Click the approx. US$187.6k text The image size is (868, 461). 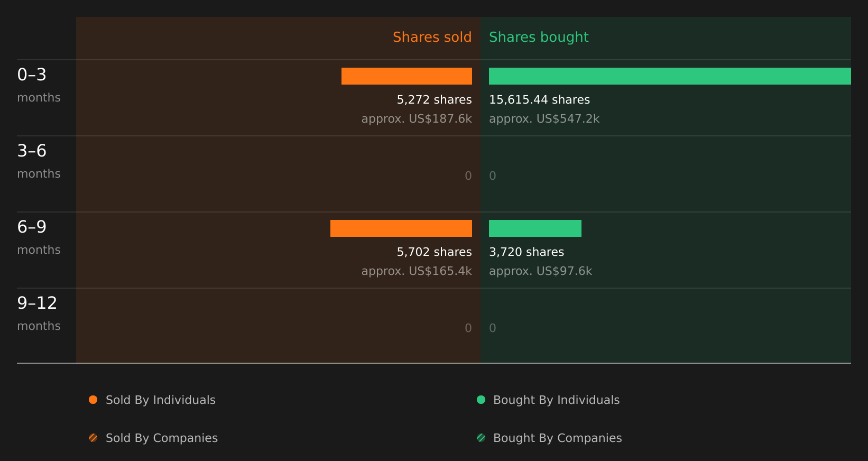click(x=417, y=119)
